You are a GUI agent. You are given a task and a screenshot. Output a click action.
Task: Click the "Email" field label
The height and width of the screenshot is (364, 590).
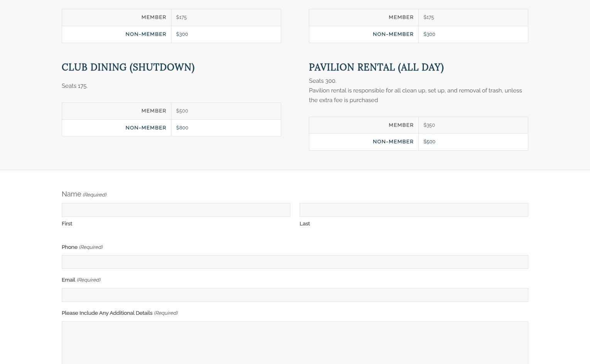tap(68, 280)
